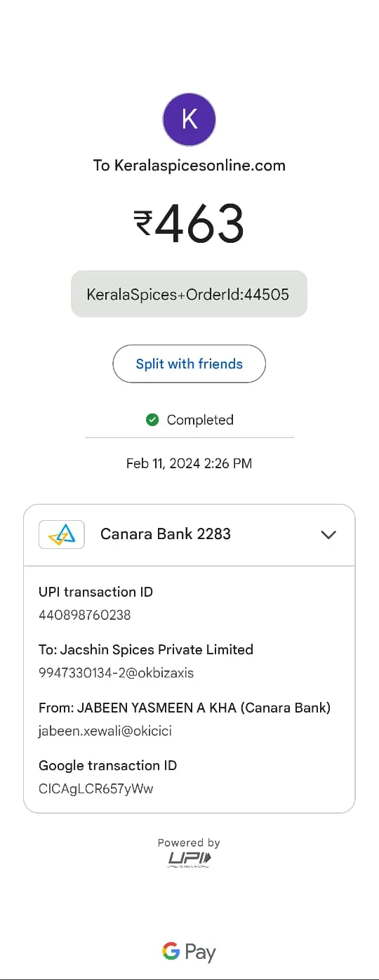Tap the KeralaSpices+OrderId:44505 note chip
379x980 pixels.
click(189, 294)
